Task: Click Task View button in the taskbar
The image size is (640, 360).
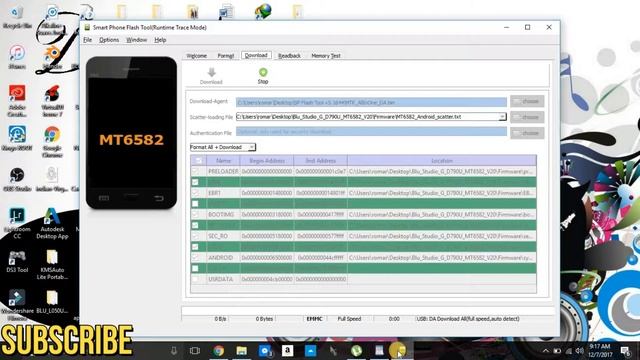Action: pos(195,351)
